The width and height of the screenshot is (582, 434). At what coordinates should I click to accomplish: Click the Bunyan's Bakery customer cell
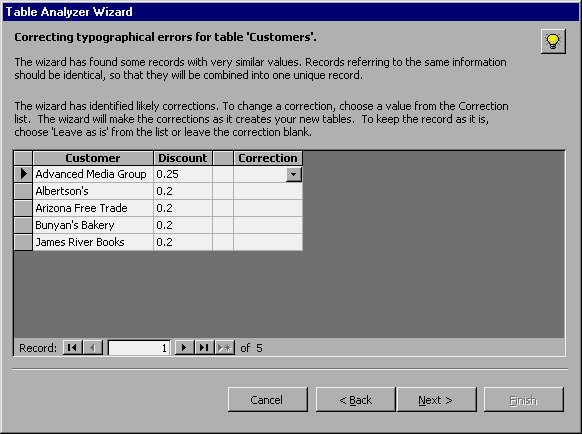[93, 225]
